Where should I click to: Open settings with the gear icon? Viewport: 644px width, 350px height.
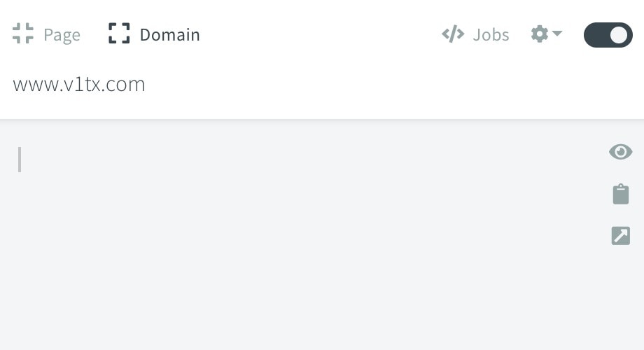coord(540,34)
